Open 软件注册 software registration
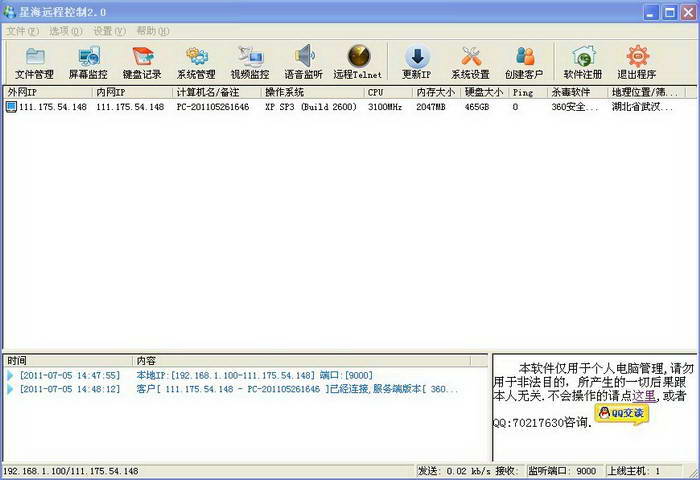Screen dimensions: 700x480 (x=583, y=62)
